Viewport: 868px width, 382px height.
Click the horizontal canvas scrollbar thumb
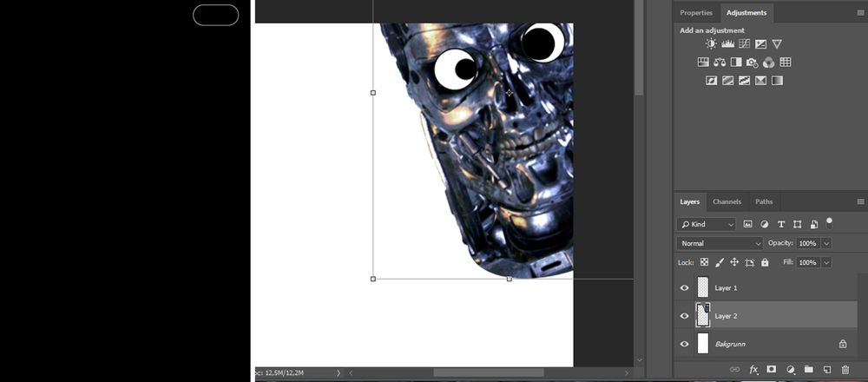488,373
